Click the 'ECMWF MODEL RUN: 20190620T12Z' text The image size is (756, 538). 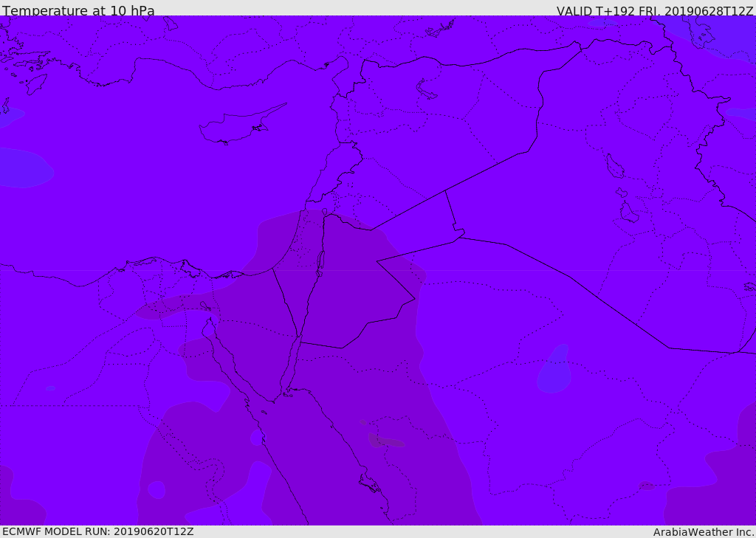(x=98, y=532)
